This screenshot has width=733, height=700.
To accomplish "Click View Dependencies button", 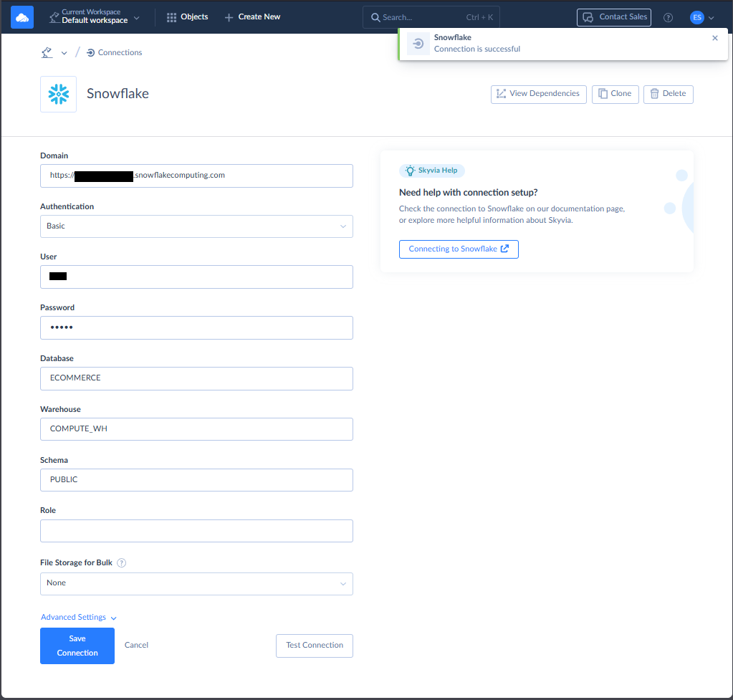I will 539,94.
